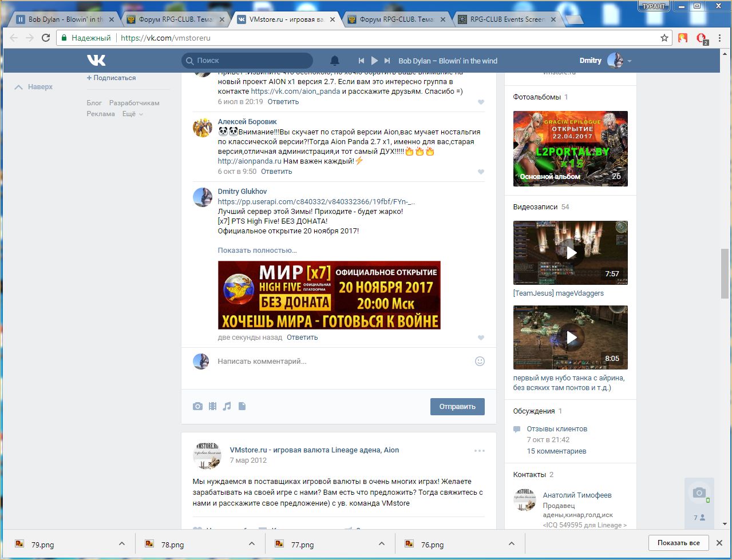
Task: Open contact Анатолий Тимофеев
Action: [577, 495]
